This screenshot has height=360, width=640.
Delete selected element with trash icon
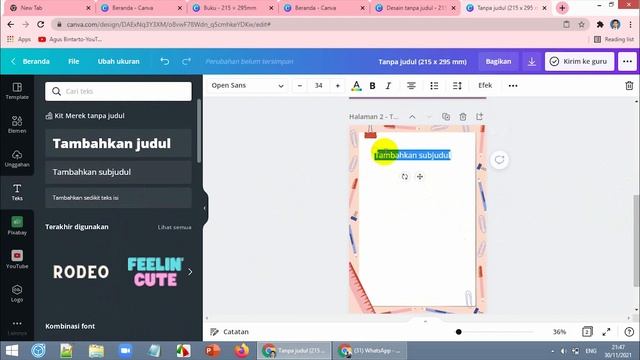[x=629, y=86]
